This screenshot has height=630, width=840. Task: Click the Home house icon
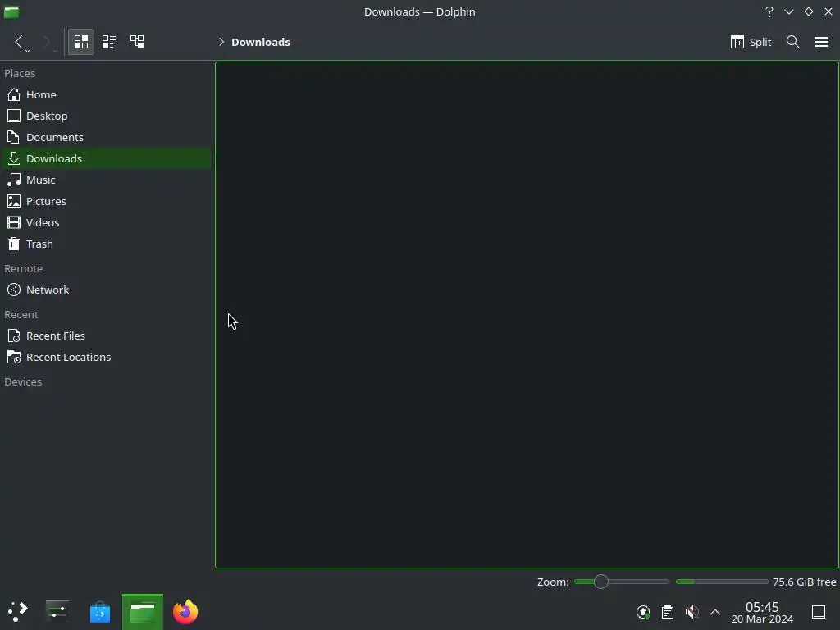[14, 95]
